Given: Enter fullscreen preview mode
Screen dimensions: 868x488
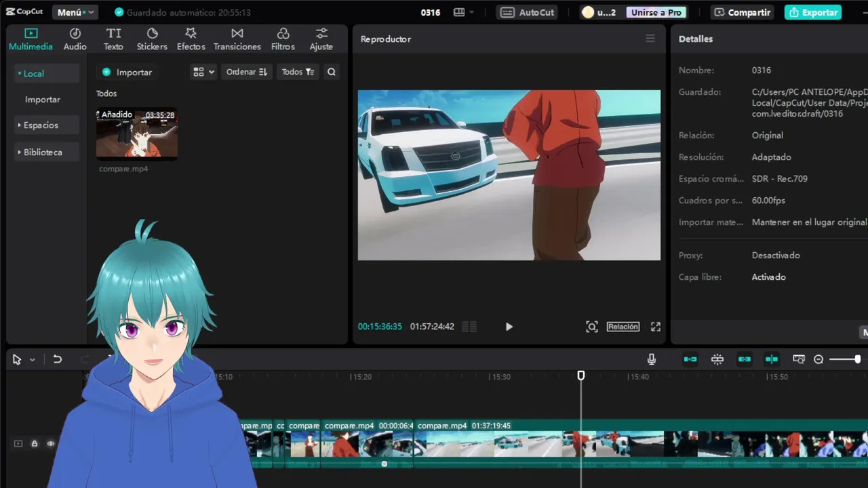Looking at the screenshot, I should [x=656, y=327].
